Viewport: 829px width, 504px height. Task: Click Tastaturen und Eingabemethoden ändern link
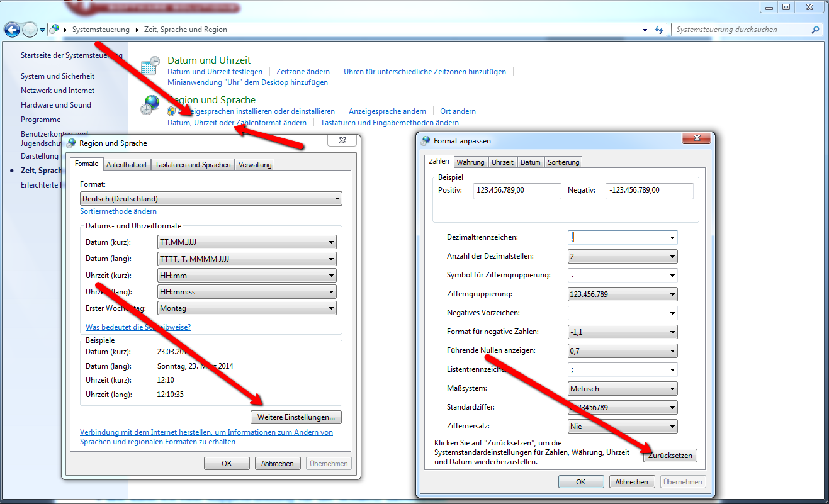click(390, 123)
